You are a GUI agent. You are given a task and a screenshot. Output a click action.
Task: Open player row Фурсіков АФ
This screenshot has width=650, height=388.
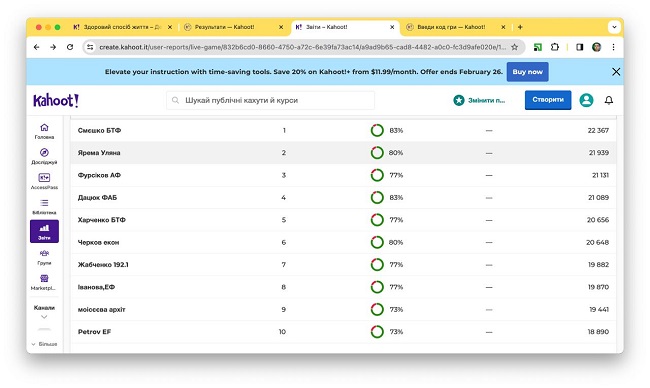(343, 175)
